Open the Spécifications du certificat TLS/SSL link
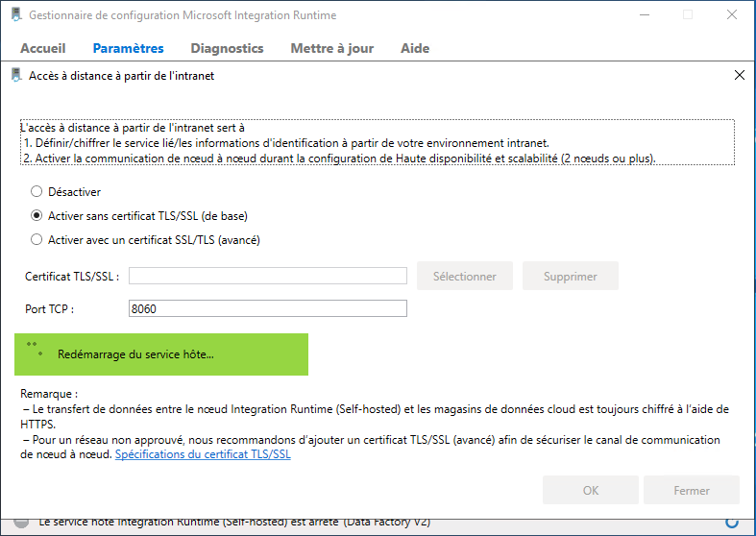The height and width of the screenshot is (536, 756). (x=203, y=454)
